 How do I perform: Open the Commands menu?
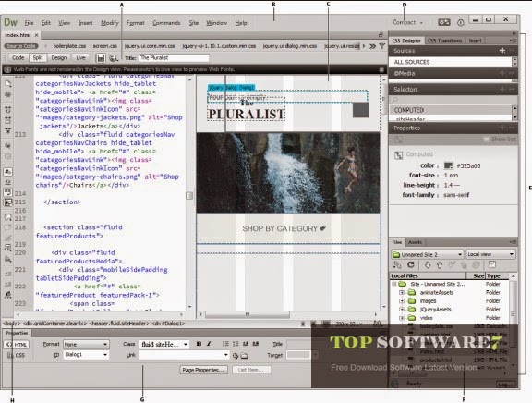pyautogui.click(x=166, y=23)
